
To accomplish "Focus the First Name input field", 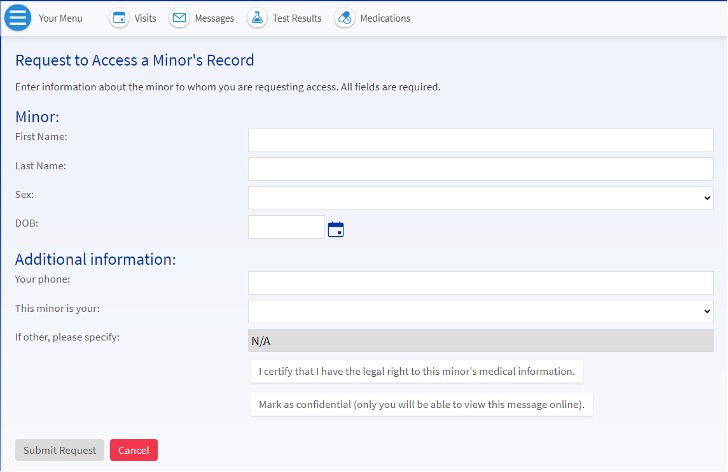I will coord(480,140).
